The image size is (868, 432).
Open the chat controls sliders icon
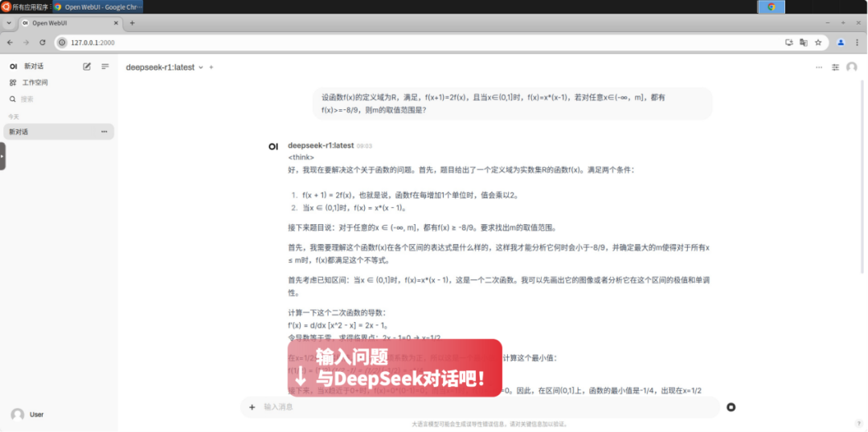(x=835, y=67)
